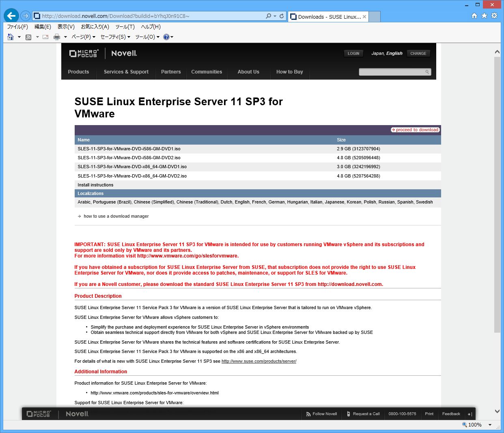
Task: Open the セーフティ(S) dropdown menu
Action: click(x=115, y=37)
